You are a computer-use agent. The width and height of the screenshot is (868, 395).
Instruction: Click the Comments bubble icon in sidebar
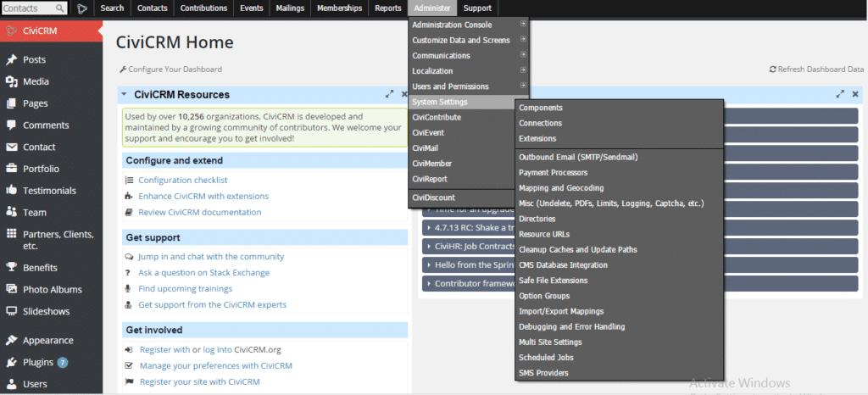point(11,125)
